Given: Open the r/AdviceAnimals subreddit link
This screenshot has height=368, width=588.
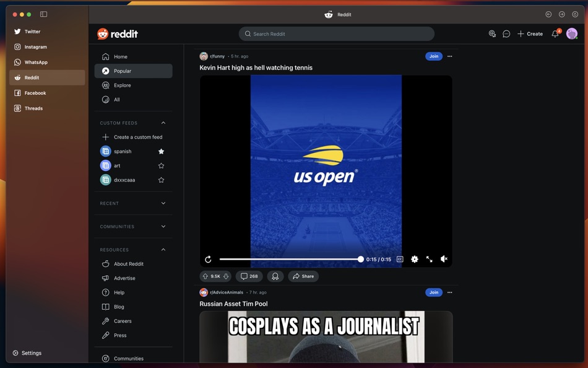Looking at the screenshot, I should click(227, 292).
